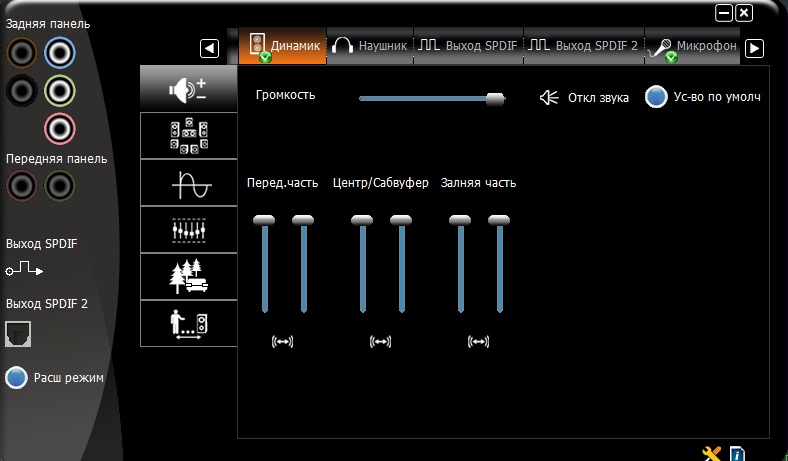Toggle channel link under Перед.часть

coord(283,342)
